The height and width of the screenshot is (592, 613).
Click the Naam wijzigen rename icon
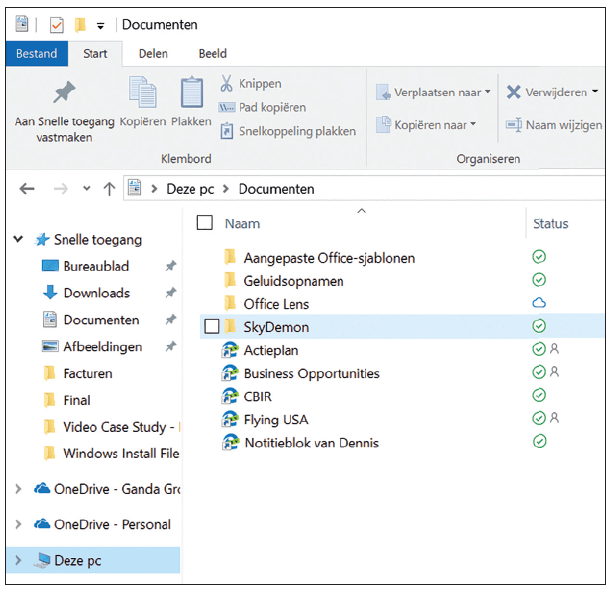coord(513,125)
